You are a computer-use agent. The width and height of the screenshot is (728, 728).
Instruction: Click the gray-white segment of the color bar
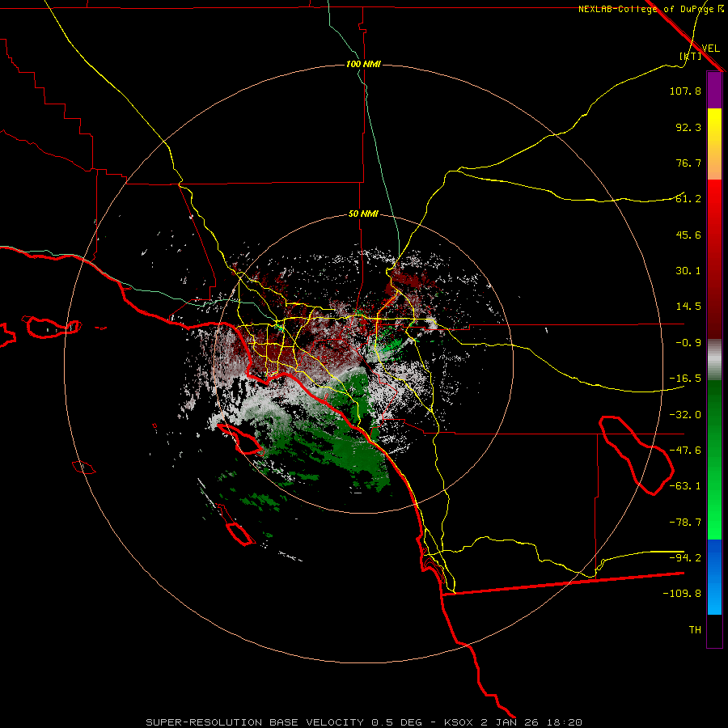coord(714,360)
